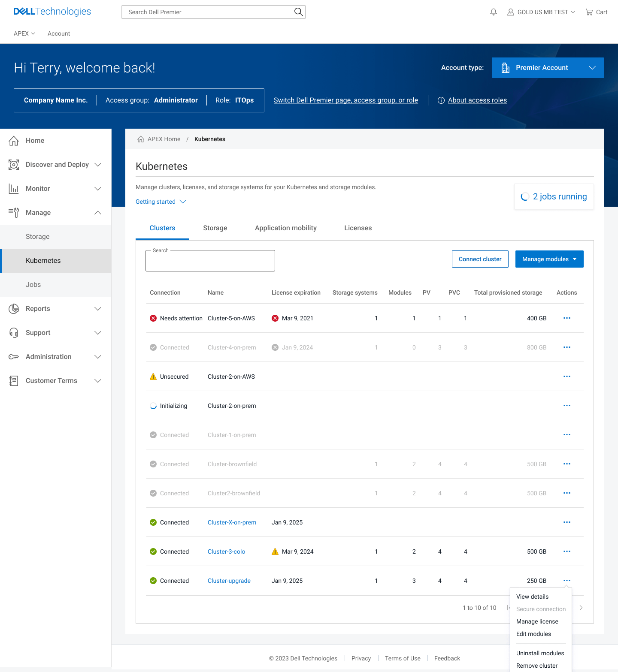Click the info icon beside About access roles
The image size is (618, 672).
[x=441, y=100]
